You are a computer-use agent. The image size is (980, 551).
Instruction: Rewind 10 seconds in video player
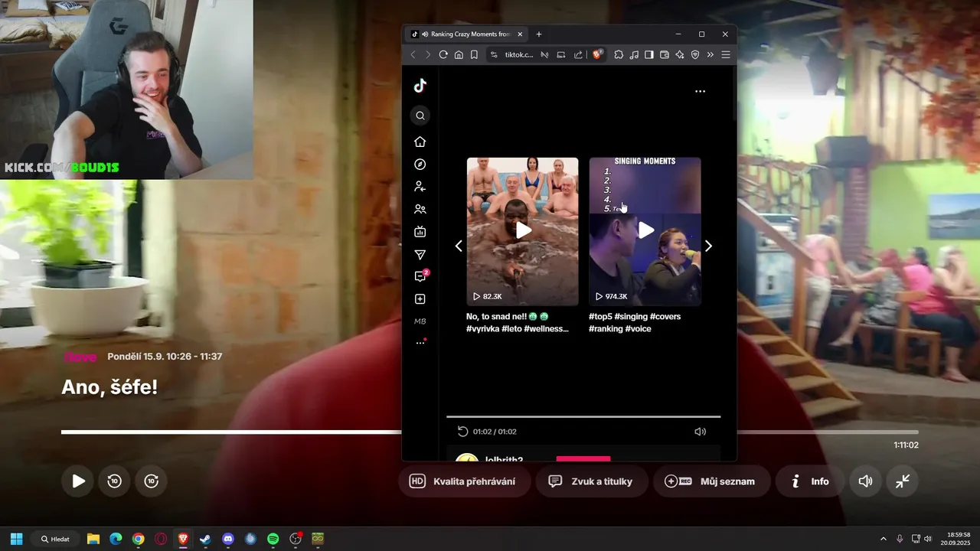pos(114,481)
